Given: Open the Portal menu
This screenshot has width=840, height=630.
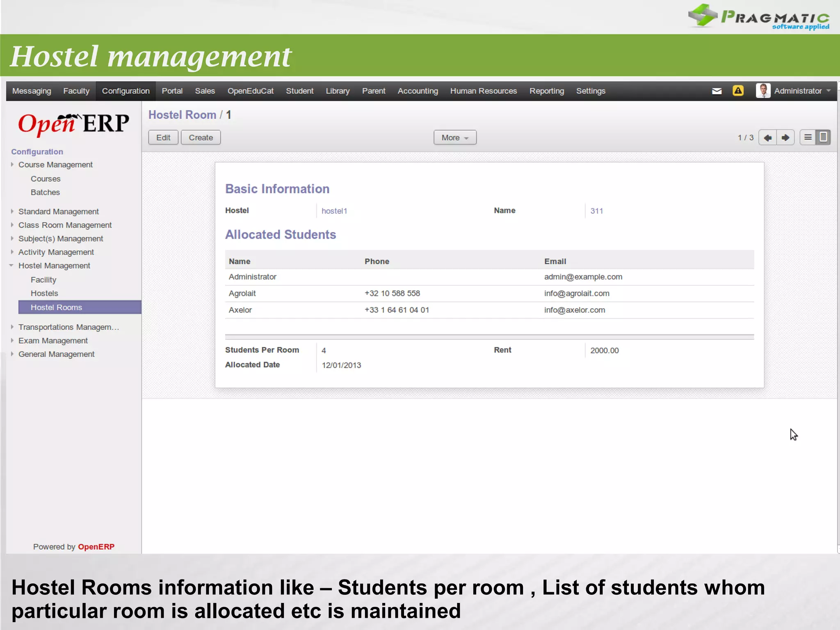Looking at the screenshot, I should tap(172, 91).
